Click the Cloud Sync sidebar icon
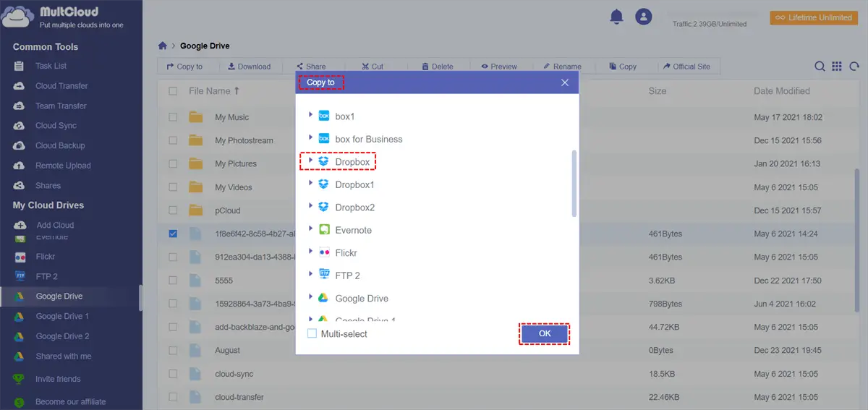Screen dimensions: 868x410 (20, 126)
